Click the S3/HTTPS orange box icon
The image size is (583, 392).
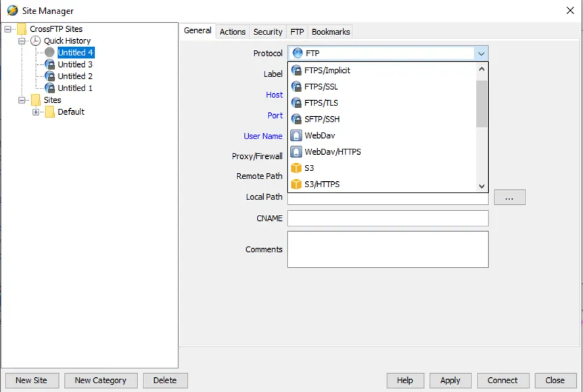pyautogui.click(x=296, y=185)
